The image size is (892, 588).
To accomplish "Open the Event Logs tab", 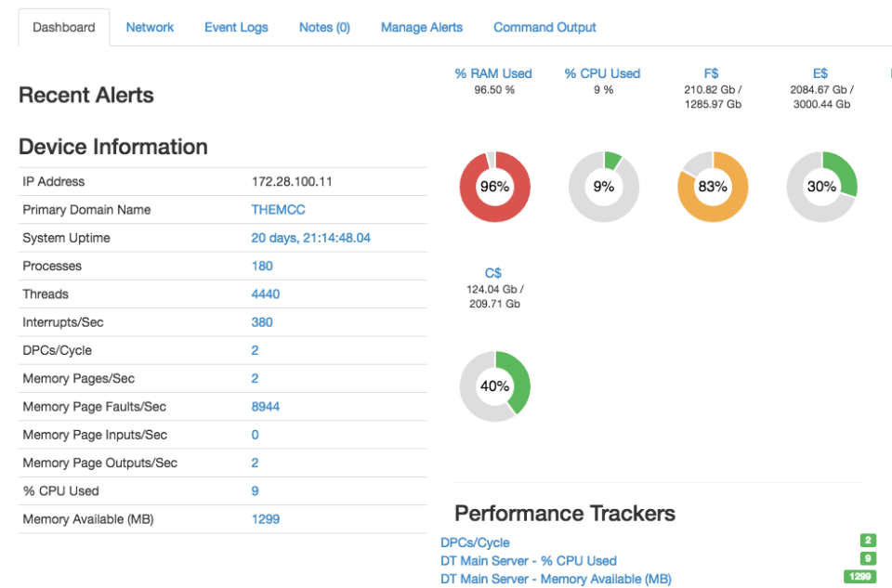I will pyautogui.click(x=236, y=27).
